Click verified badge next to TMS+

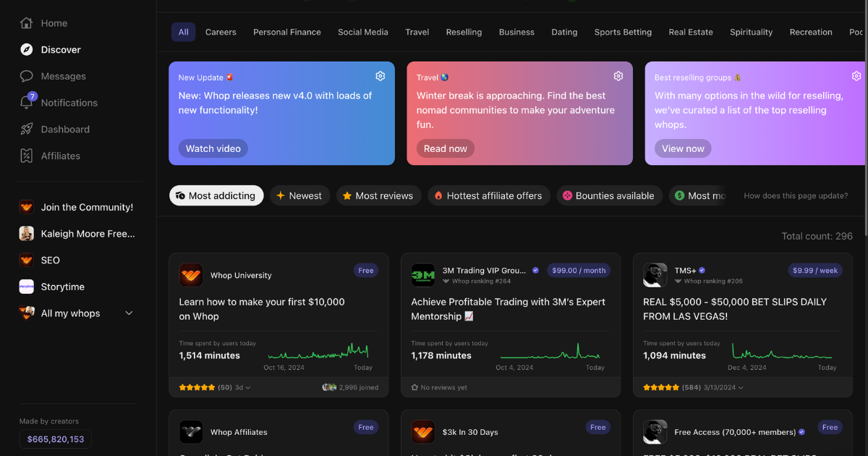(x=702, y=270)
